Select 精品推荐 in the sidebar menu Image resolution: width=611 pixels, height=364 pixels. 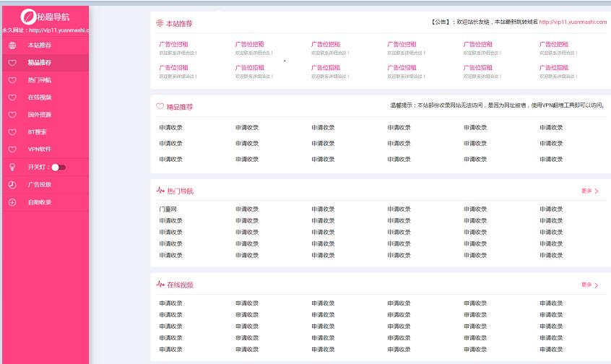pyautogui.click(x=40, y=63)
